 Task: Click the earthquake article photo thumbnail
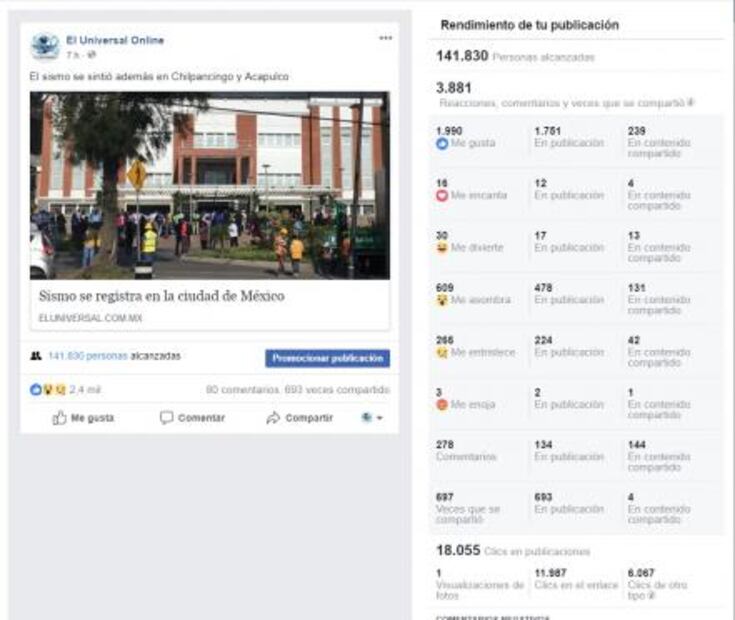209,186
